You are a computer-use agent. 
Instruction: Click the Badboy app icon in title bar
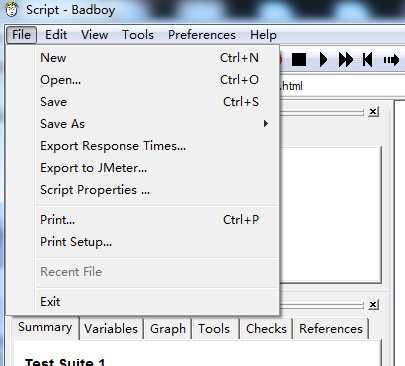[x=12, y=9]
